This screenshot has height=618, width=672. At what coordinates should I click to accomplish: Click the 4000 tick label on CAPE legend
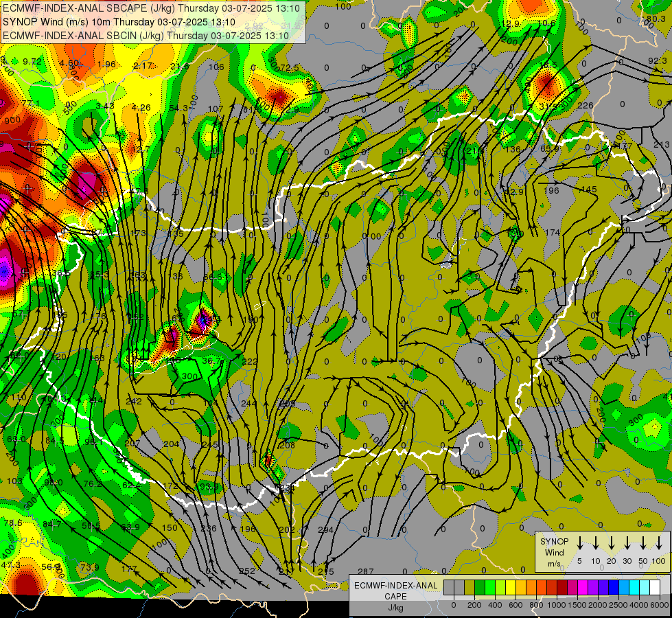pos(638,605)
